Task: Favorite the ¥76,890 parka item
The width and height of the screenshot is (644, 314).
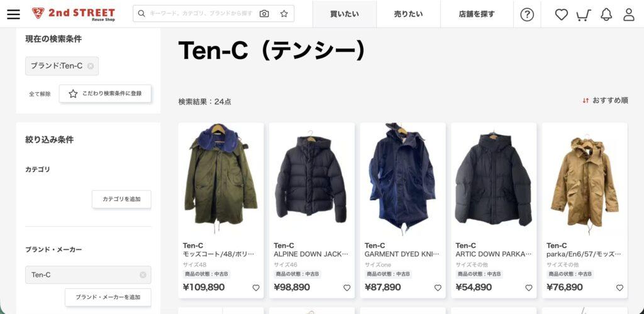Action: tap(619, 288)
